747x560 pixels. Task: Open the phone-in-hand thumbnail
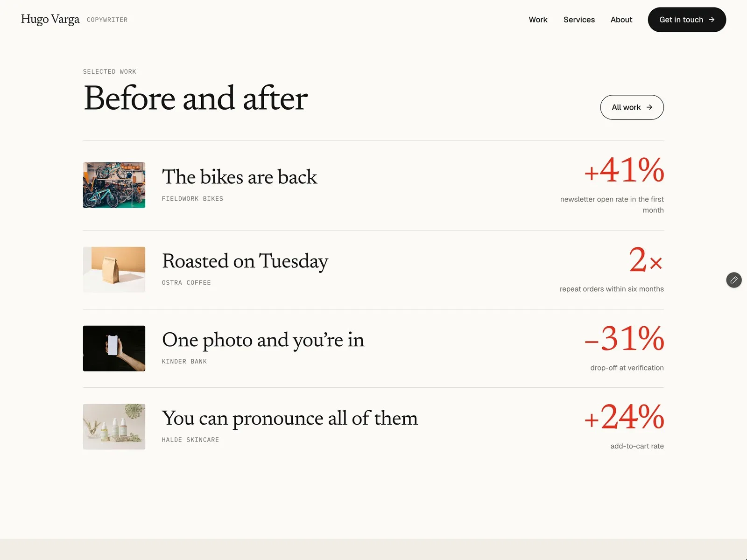click(114, 349)
